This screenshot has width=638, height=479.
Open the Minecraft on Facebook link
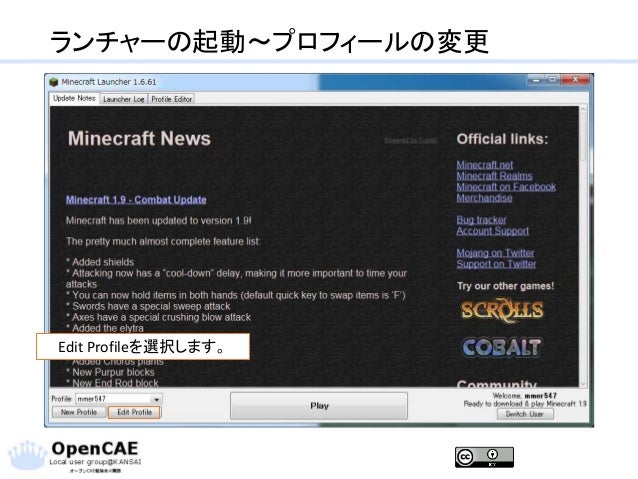coord(506,187)
